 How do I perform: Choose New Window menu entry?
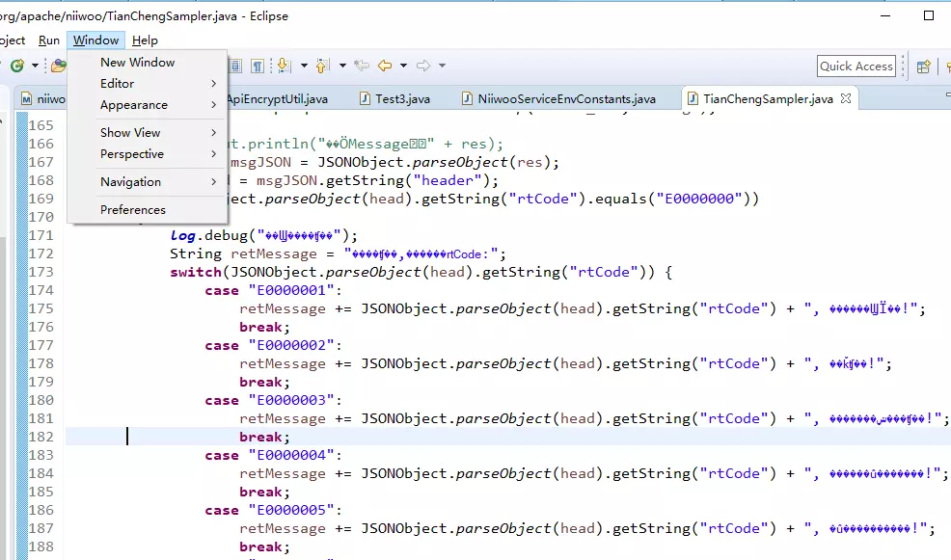pyautogui.click(x=138, y=63)
